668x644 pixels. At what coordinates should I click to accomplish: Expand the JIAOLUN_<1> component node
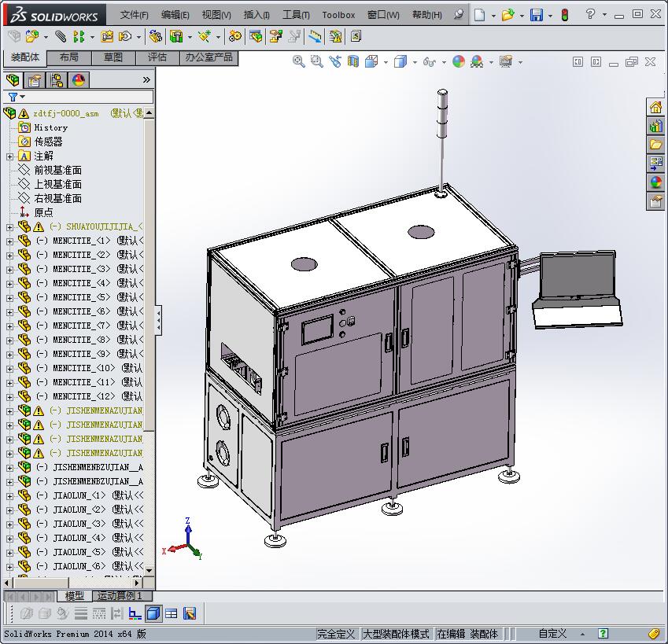click(x=9, y=496)
